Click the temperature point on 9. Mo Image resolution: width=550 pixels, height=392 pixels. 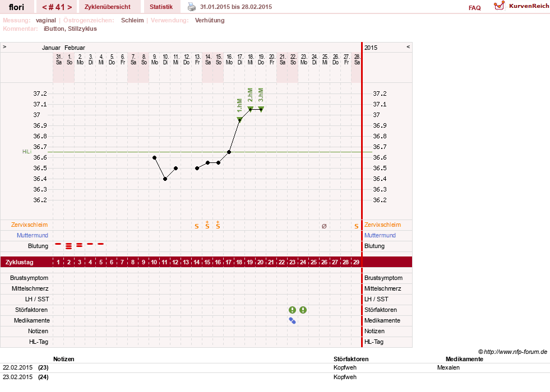point(154,158)
